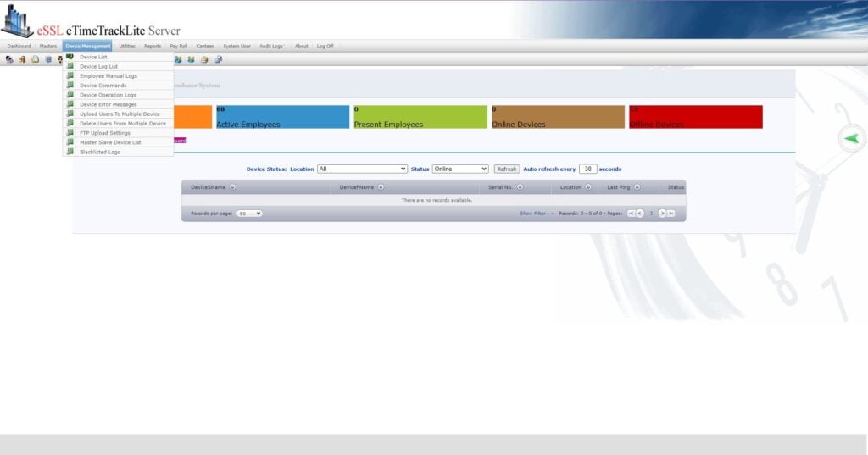The width and height of the screenshot is (868, 455).
Task: Click the printer icon in the toolbar
Action: click(204, 59)
